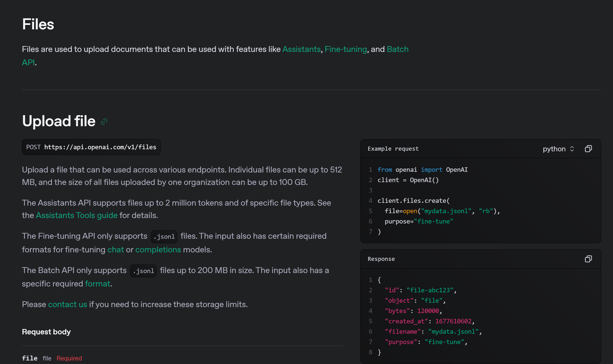The height and width of the screenshot is (364, 613).
Task: Copy the Response JSON snippet
Action: [588, 259]
